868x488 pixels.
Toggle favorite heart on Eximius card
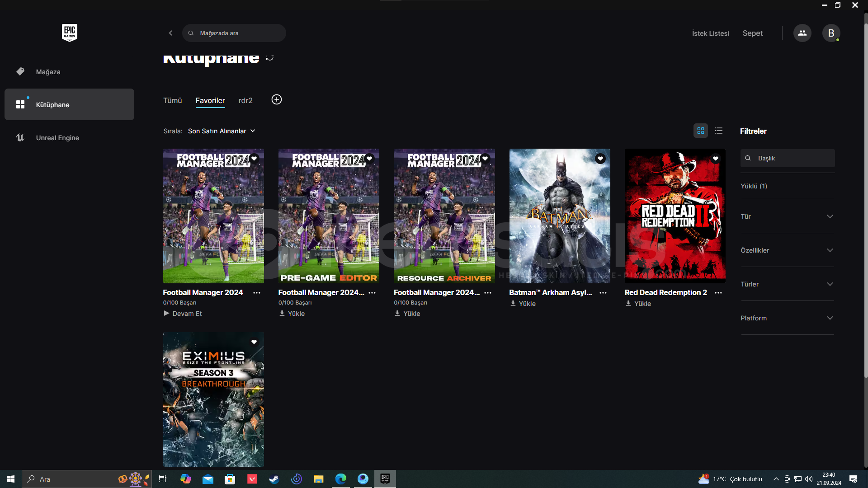tap(254, 342)
